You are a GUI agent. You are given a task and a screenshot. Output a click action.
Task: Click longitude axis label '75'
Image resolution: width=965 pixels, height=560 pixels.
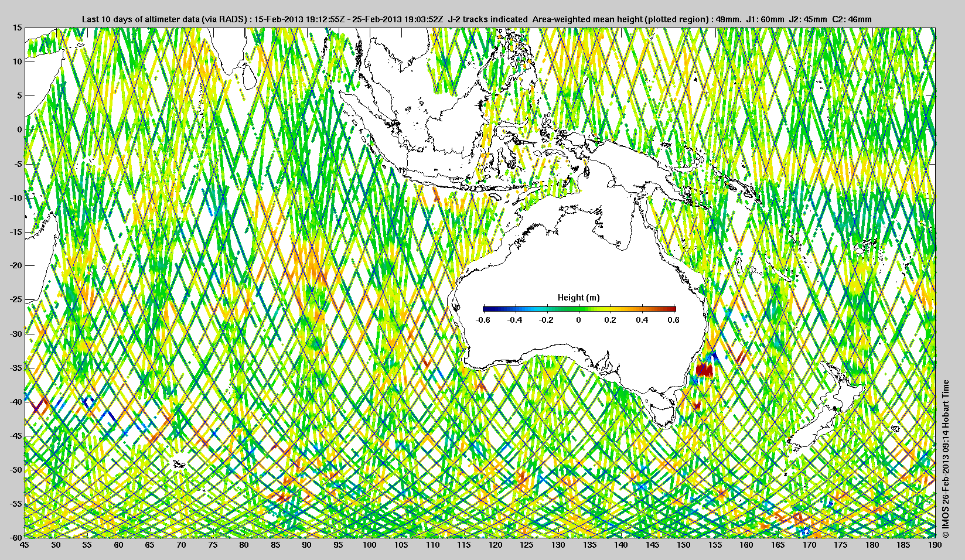coord(213,545)
